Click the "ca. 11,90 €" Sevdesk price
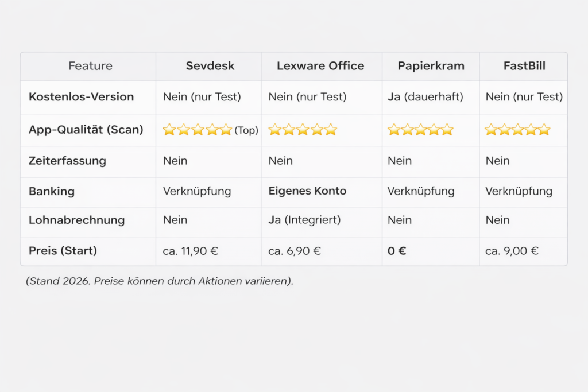 click(x=190, y=251)
